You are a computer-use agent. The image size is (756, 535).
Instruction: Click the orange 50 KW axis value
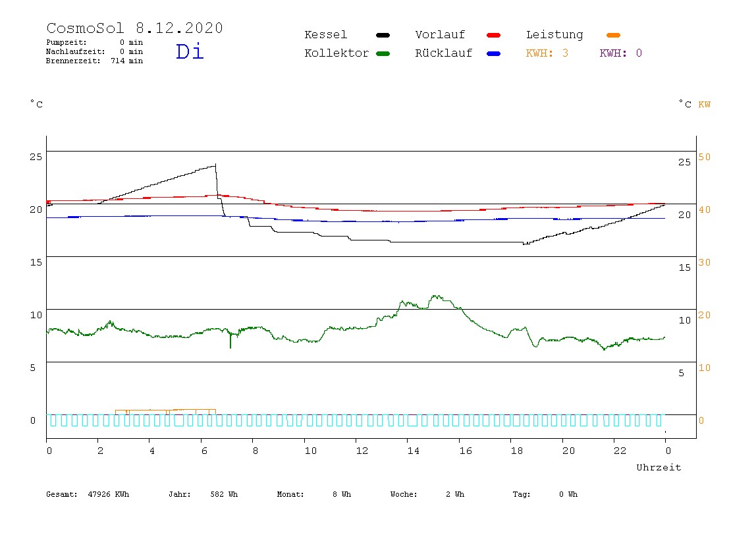point(705,157)
